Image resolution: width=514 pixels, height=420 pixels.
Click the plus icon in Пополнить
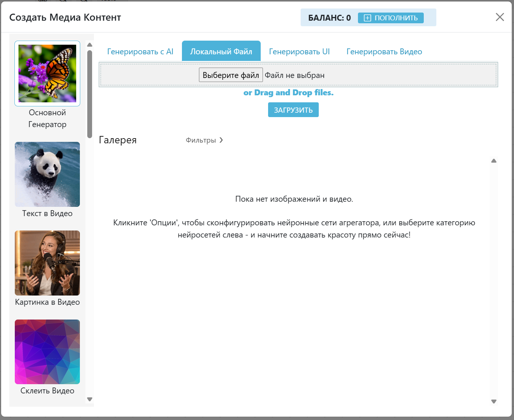(367, 18)
